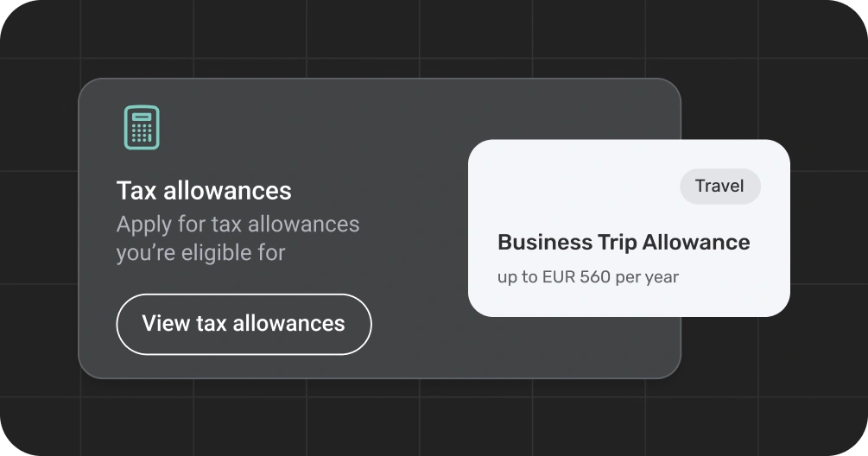Click the "up to EUR 560 per year" text
868x456 pixels.
pyautogui.click(x=587, y=277)
